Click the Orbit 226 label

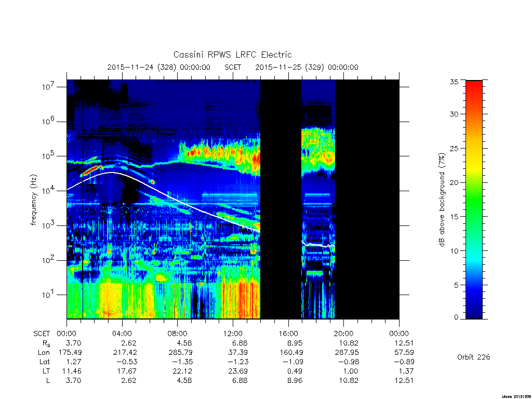tap(474, 357)
